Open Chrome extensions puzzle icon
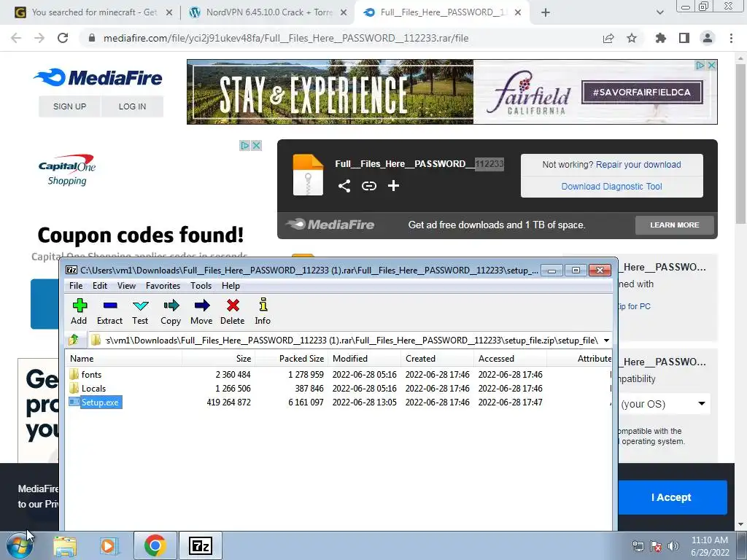Screen dimensions: 747x560 [661, 38]
